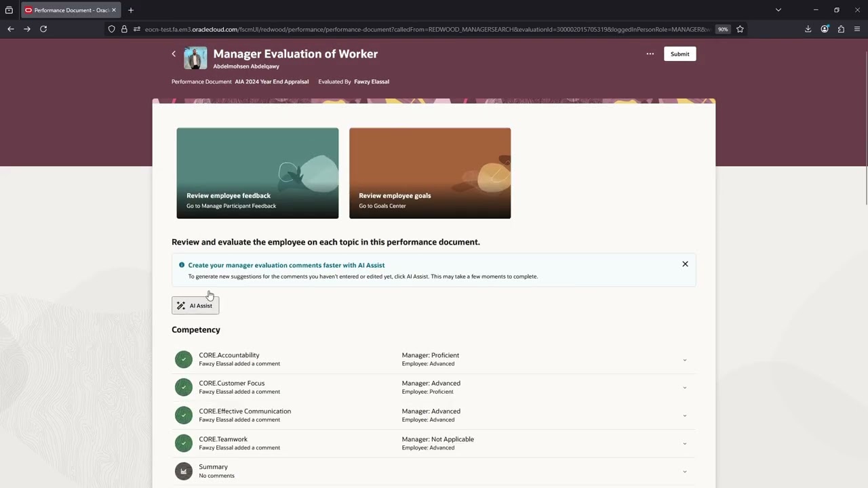Click the AI Assist button
This screenshot has width=868, height=488.
(x=195, y=306)
